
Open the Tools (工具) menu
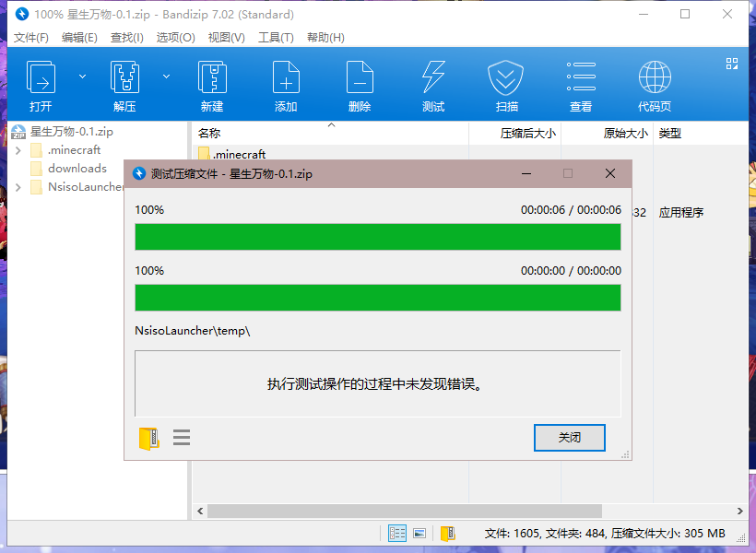click(276, 38)
